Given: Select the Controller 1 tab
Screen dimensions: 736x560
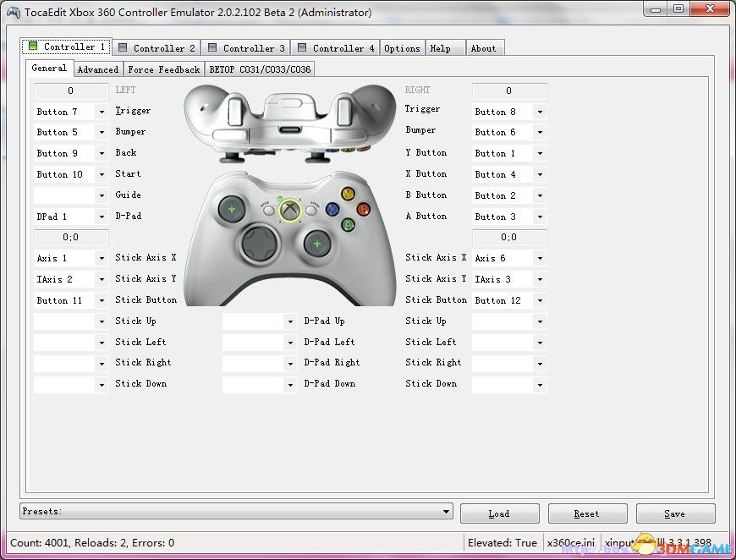Looking at the screenshot, I should [x=66, y=47].
